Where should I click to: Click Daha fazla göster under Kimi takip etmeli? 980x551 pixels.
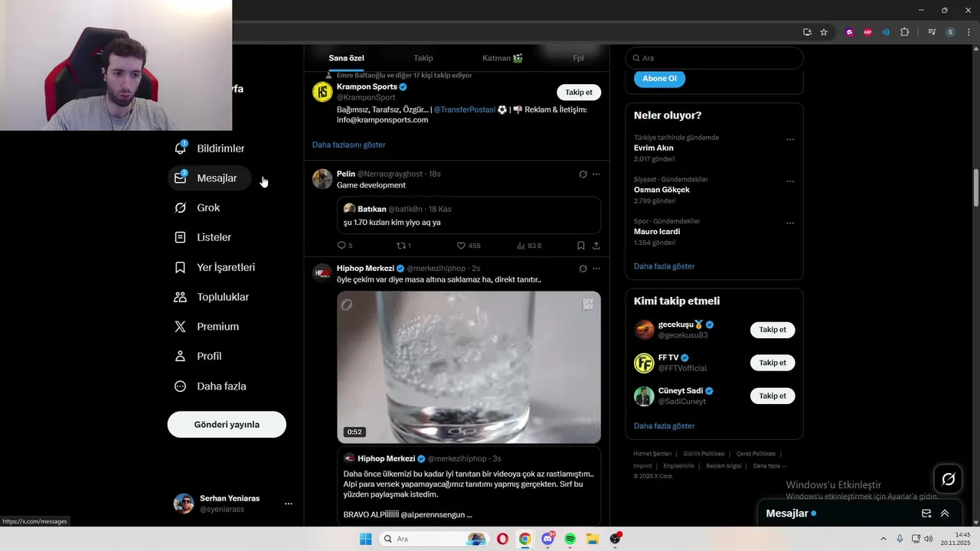click(x=664, y=425)
